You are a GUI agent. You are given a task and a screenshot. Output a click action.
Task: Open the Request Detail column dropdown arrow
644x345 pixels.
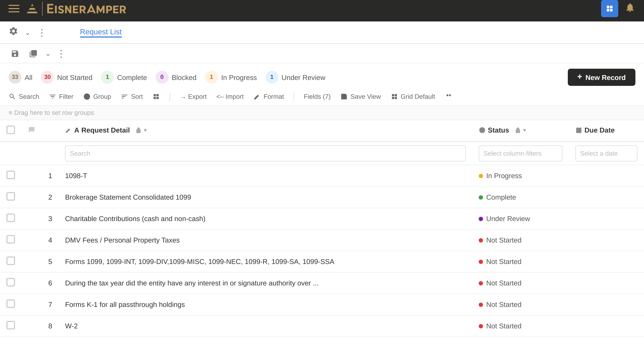(x=145, y=130)
